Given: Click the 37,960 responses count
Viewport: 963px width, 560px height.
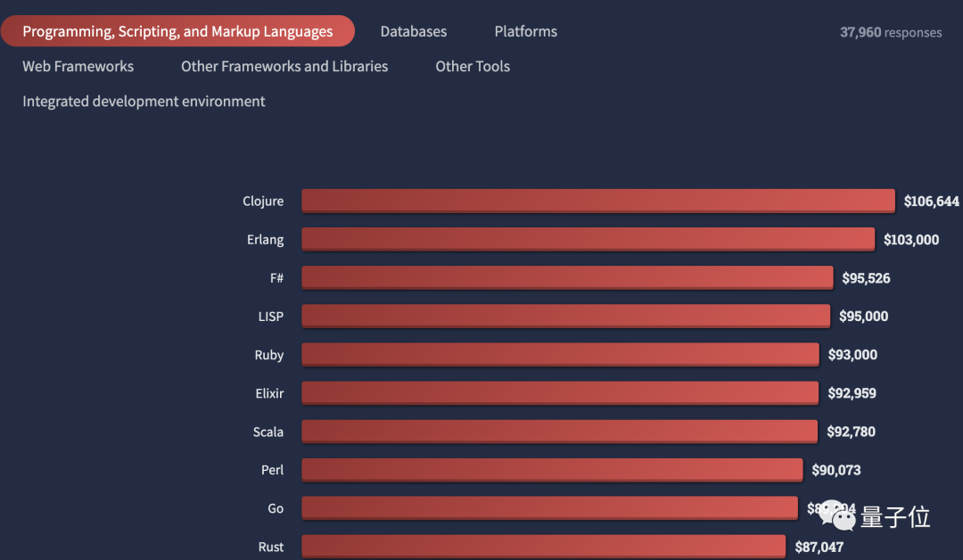Looking at the screenshot, I should tap(890, 32).
